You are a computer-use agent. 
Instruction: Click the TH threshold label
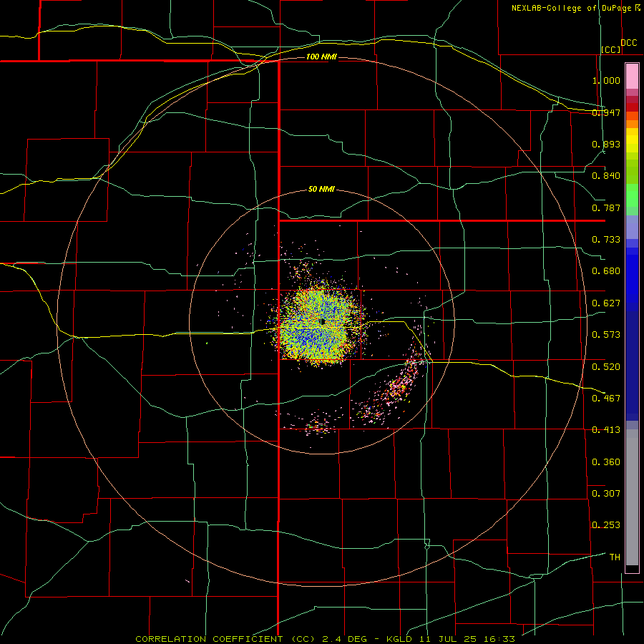pyautogui.click(x=615, y=557)
